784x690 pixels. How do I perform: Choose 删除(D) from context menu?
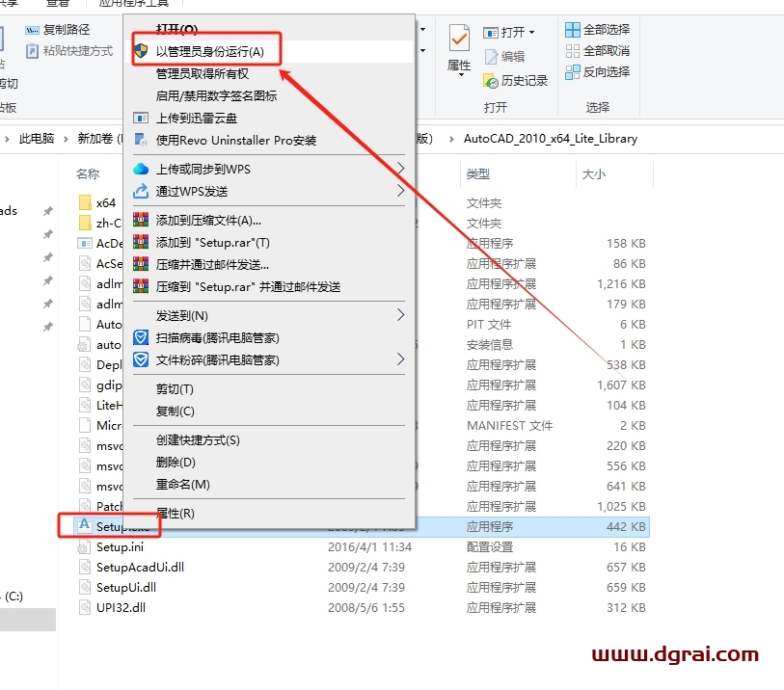click(x=176, y=463)
